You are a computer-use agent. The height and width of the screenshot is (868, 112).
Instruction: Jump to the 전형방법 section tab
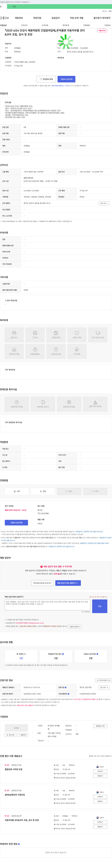tap(87, 25)
